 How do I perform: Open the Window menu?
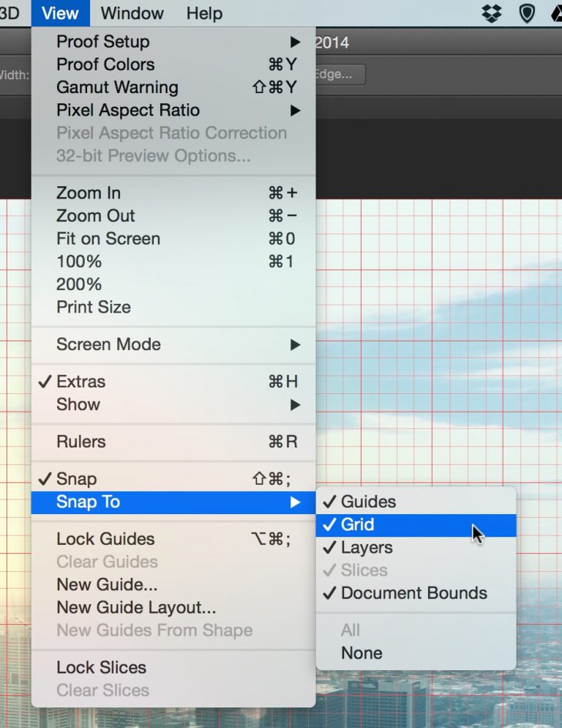[x=132, y=13]
